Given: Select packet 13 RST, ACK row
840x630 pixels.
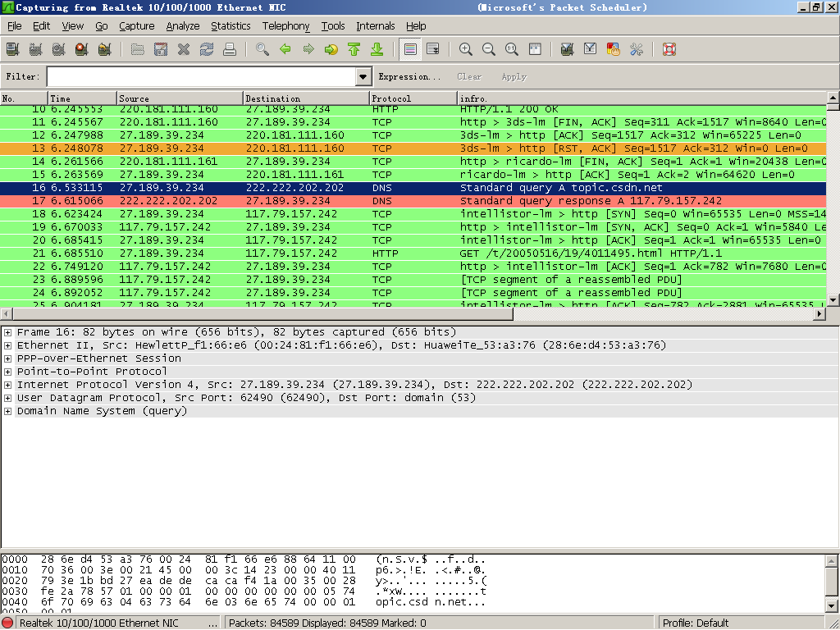Looking at the screenshot, I should (413, 148).
